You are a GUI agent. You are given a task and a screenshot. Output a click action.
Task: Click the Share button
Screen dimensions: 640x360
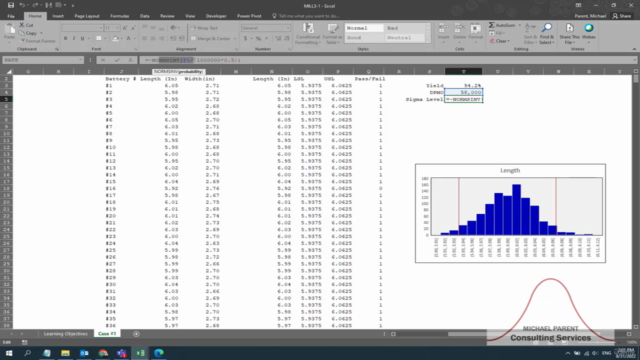(x=622, y=16)
